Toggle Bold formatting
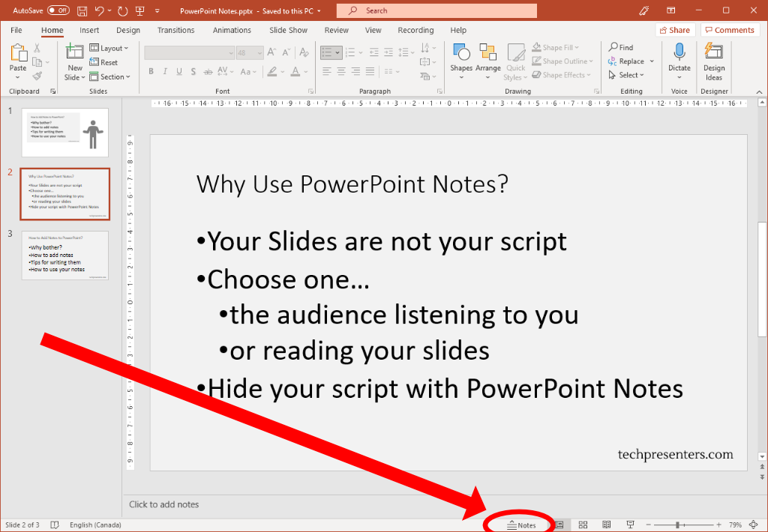 151,71
